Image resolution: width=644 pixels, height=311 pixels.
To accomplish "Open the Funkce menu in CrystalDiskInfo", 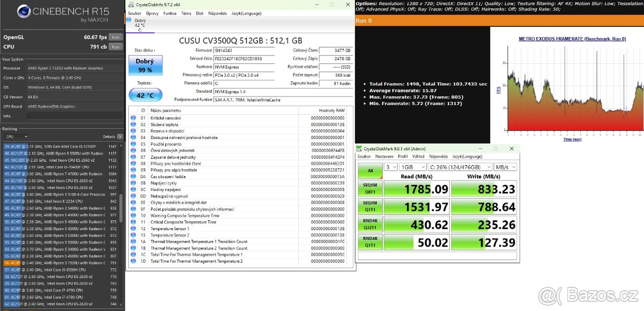I will click(170, 12).
